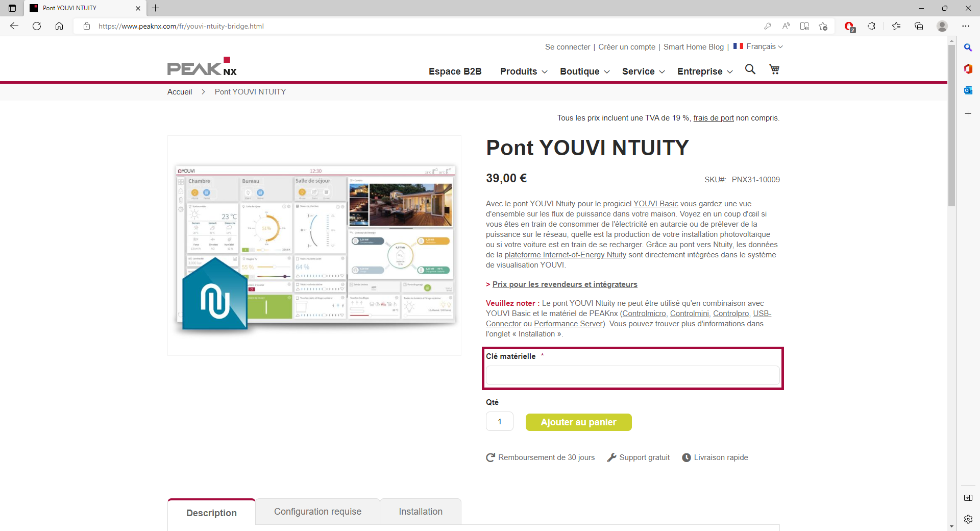
Task: Expand the Boutique menu
Action: [585, 71]
